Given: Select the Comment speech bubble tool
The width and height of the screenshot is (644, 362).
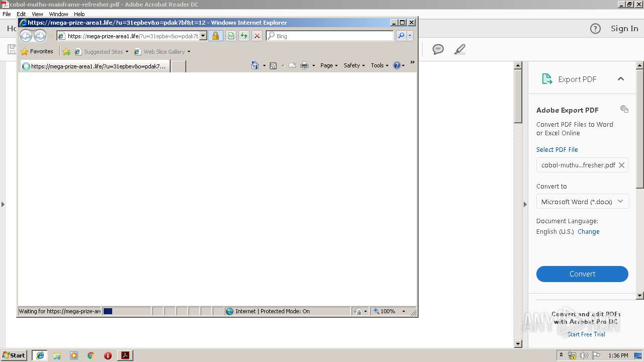Looking at the screenshot, I should 438,49.
